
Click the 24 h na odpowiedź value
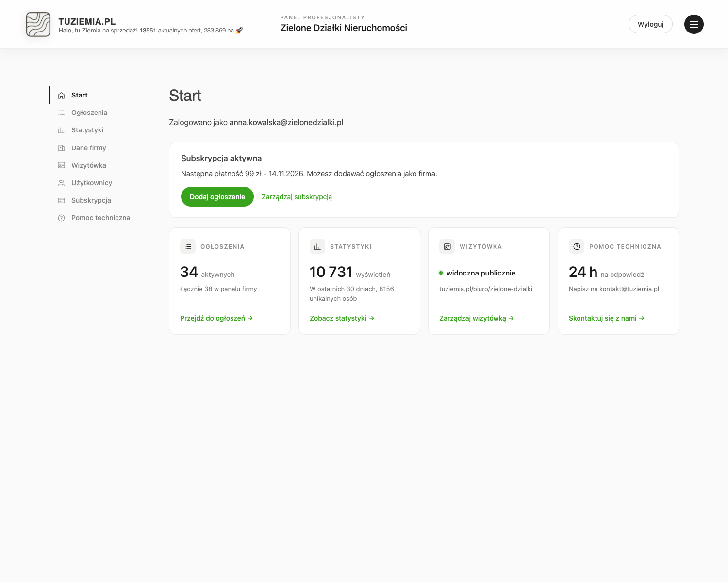607,272
